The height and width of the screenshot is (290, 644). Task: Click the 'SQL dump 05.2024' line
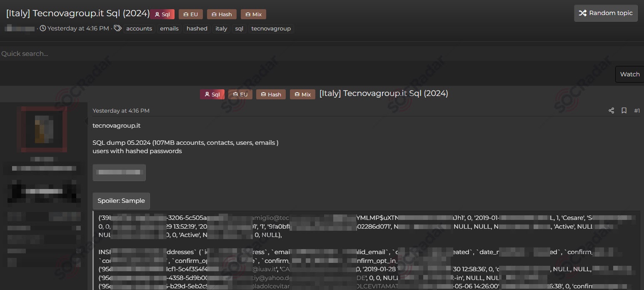tap(185, 143)
